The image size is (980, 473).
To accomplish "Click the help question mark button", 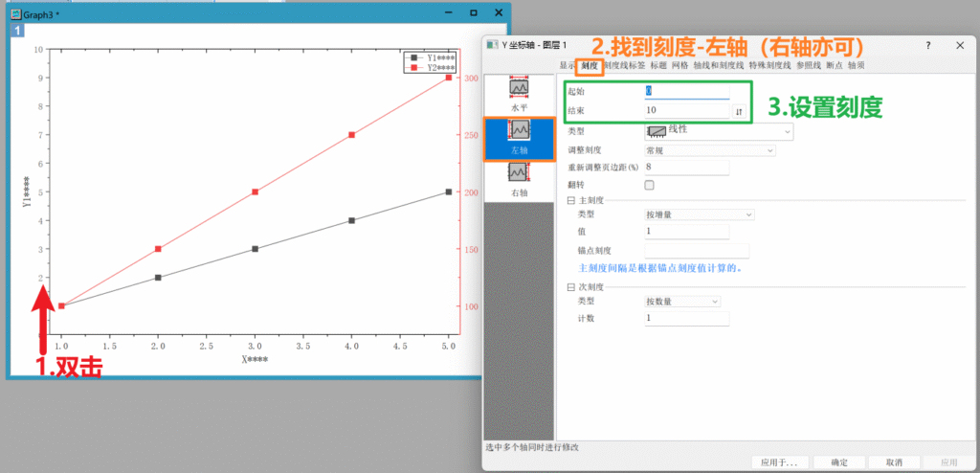I will pyautogui.click(x=928, y=45).
